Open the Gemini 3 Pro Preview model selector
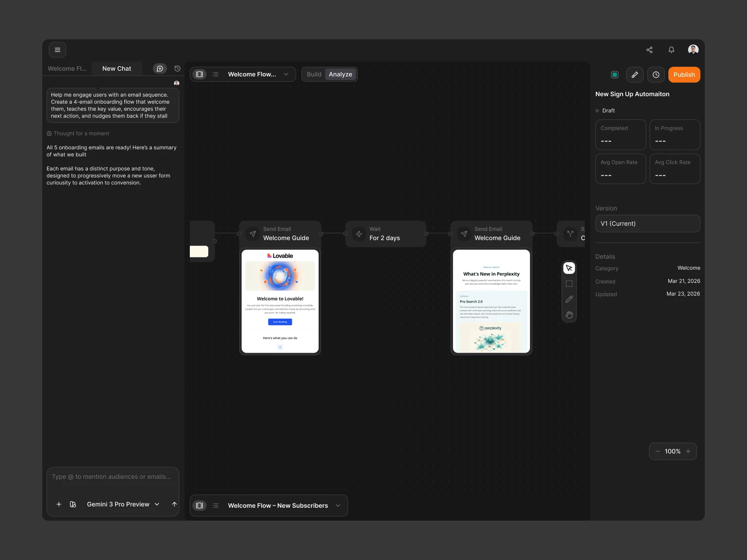 point(123,504)
